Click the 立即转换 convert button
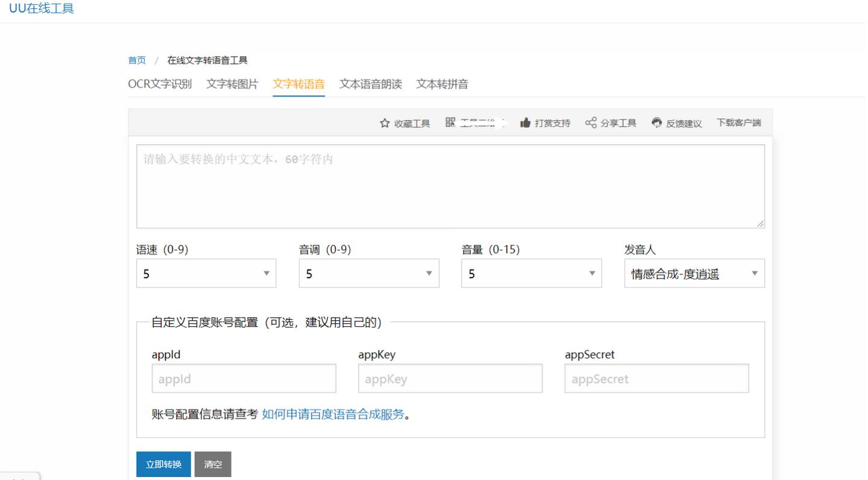Screen dimensions: 868x480 163,464
